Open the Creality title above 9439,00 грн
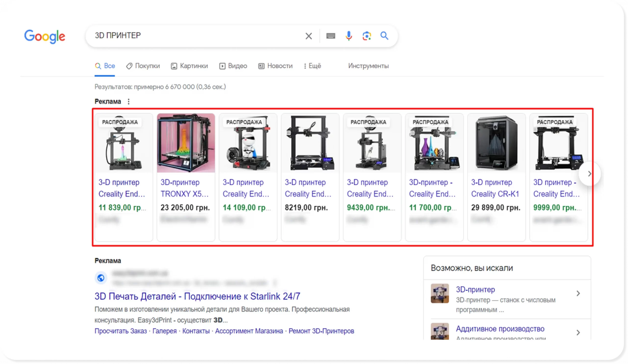The height and width of the screenshot is (364, 628). (x=370, y=188)
